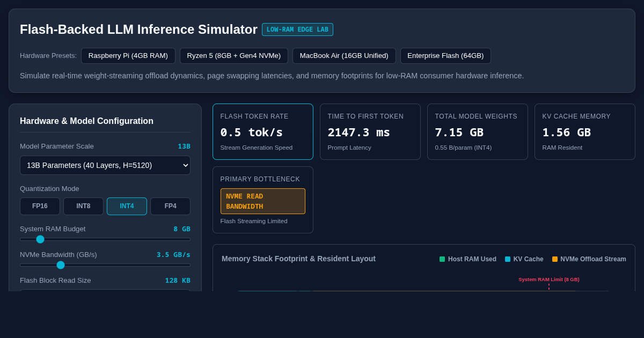Click the 7.15 GB weights value
This screenshot has width=644, height=338.
459,133
